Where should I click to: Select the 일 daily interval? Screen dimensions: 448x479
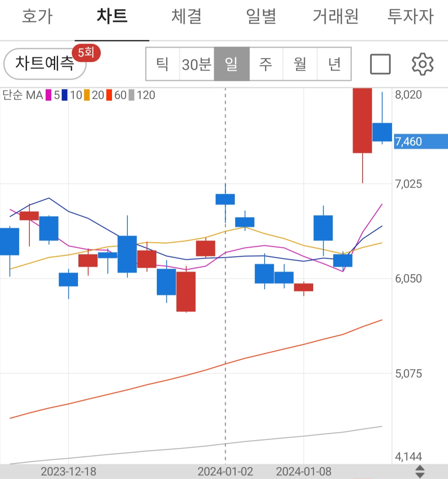point(231,64)
